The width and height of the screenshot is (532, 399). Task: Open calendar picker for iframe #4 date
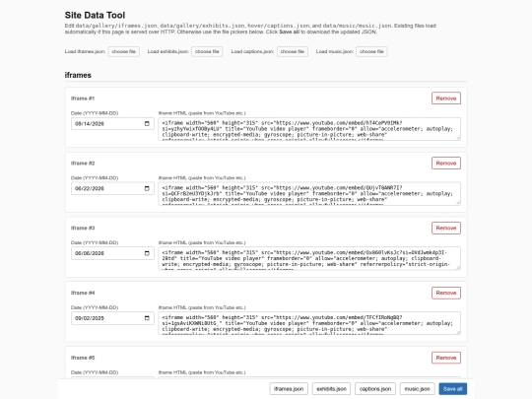[x=147, y=318]
